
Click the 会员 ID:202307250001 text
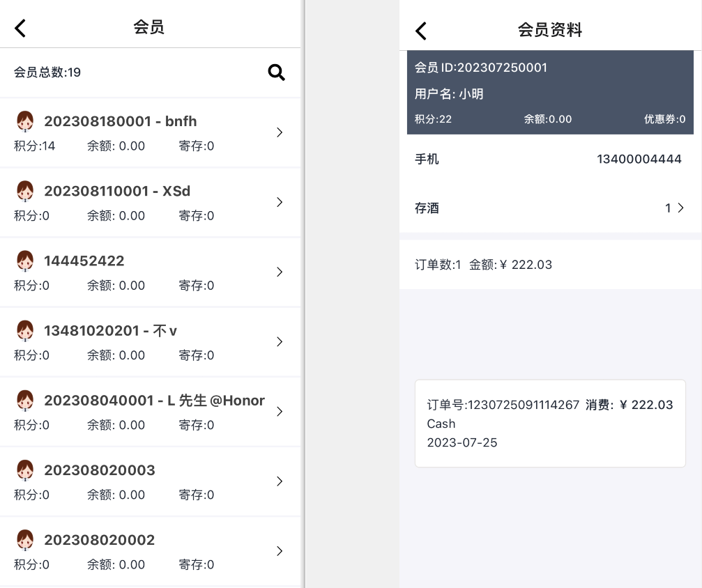[x=481, y=68]
